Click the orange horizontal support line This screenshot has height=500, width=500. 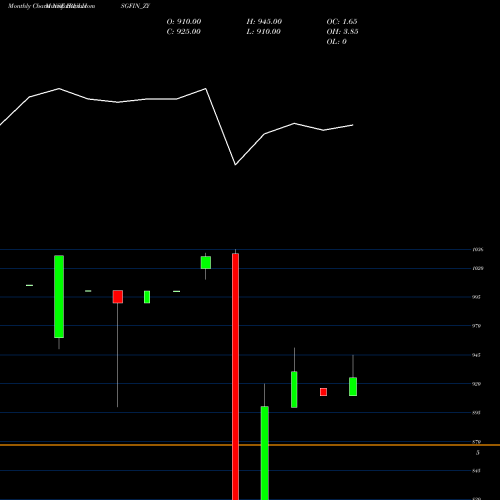coord(250,445)
